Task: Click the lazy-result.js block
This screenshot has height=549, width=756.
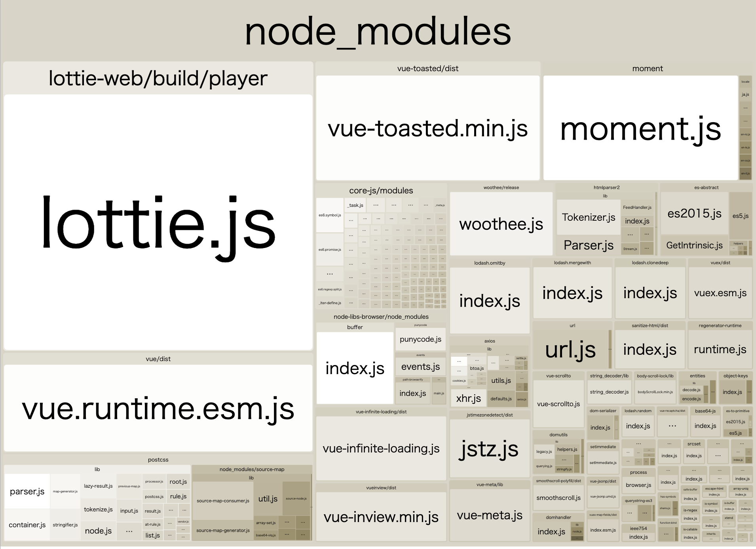Action: click(x=98, y=486)
